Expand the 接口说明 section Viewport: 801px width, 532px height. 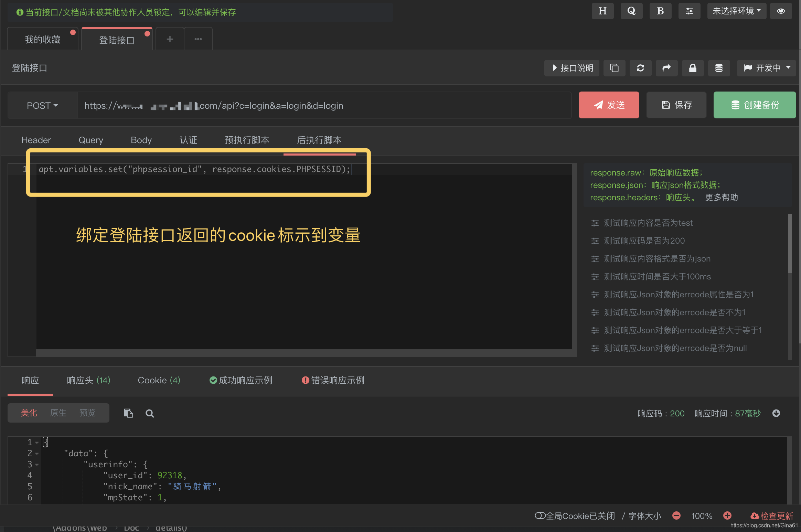[572, 68]
